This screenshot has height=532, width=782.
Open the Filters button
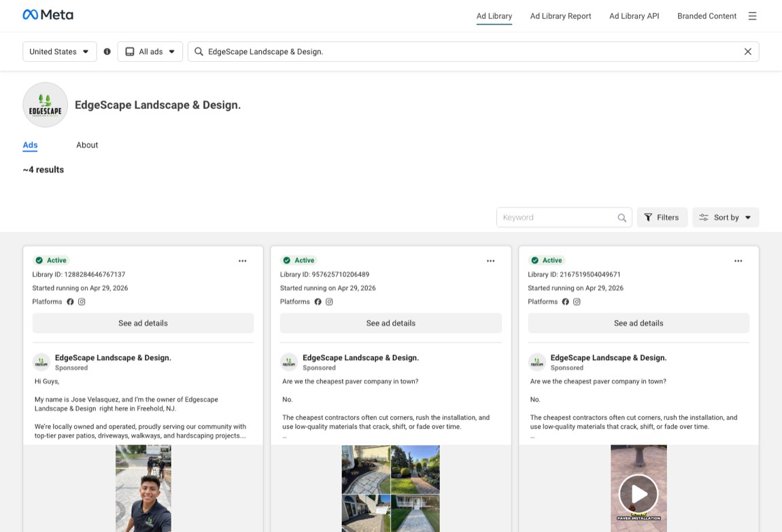(x=662, y=217)
